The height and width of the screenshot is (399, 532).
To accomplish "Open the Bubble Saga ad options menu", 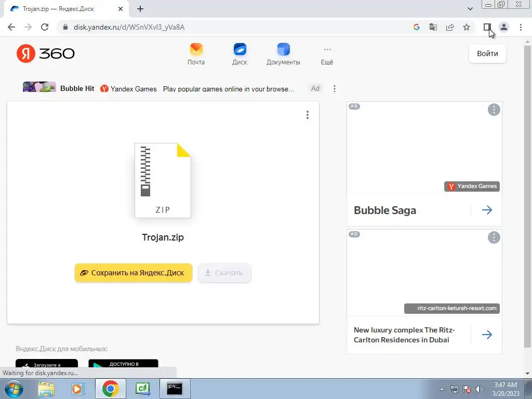I will pos(494,110).
